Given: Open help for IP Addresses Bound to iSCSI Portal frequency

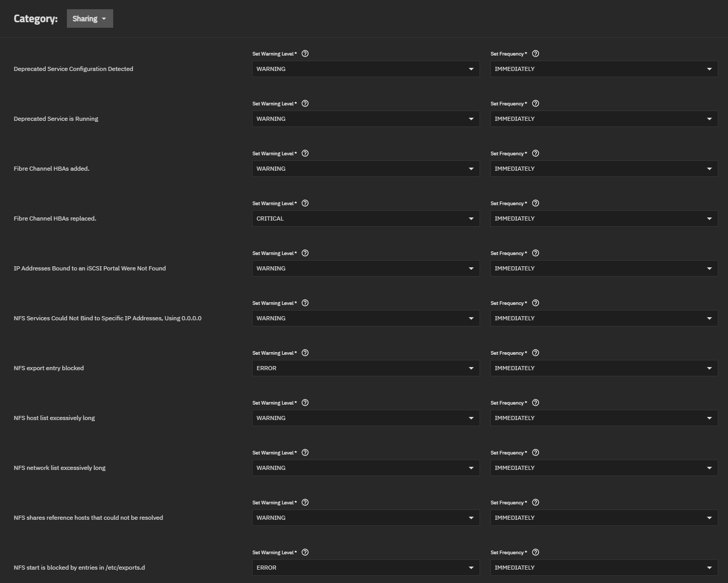Looking at the screenshot, I should (x=535, y=253).
